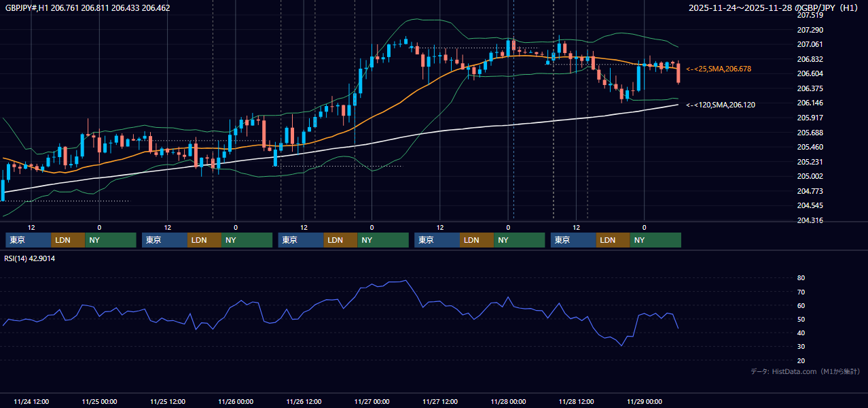Click RSI scale value 50
Viewport: 868px width, 408px height.
(x=801, y=319)
